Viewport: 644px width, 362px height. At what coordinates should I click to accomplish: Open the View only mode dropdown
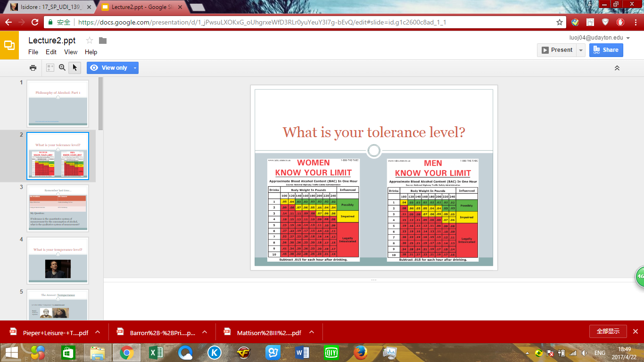[135, 68]
